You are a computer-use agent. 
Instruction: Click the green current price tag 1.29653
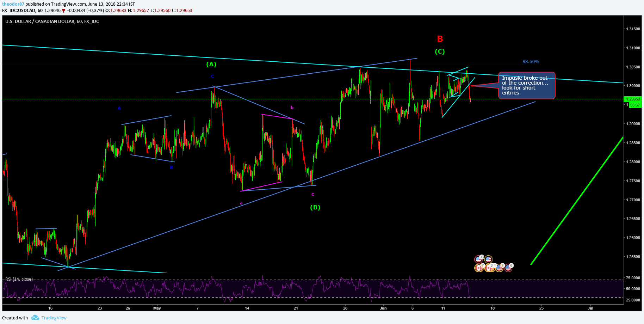(632, 99)
